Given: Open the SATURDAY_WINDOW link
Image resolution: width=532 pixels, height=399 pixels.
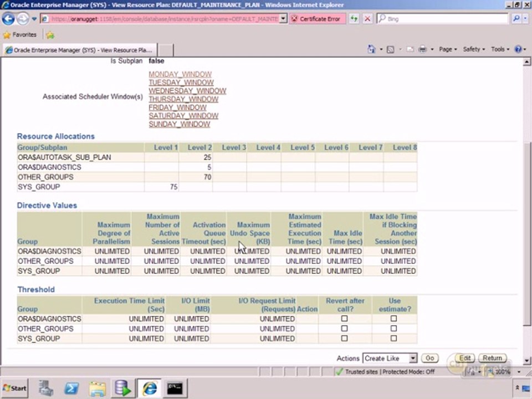Looking at the screenshot, I should click(x=183, y=116).
